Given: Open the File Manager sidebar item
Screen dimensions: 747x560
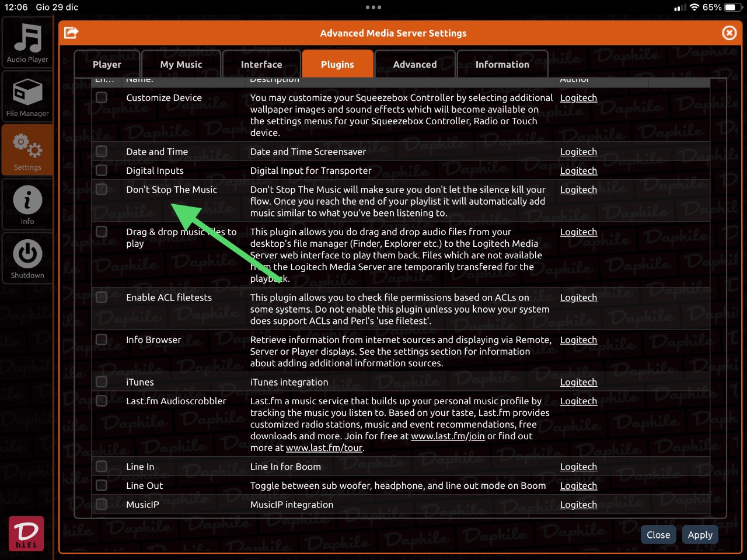Looking at the screenshot, I should point(27,97).
